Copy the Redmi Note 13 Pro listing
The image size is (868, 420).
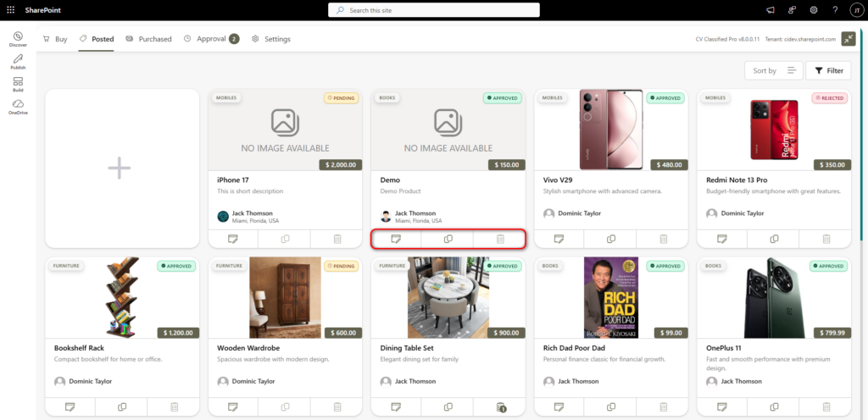774,239
